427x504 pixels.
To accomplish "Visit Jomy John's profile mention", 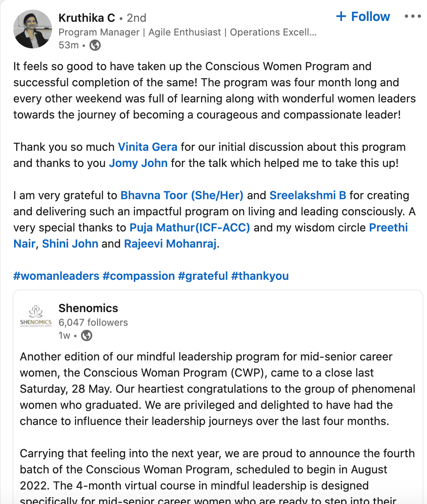I will [x=138, y=163].
